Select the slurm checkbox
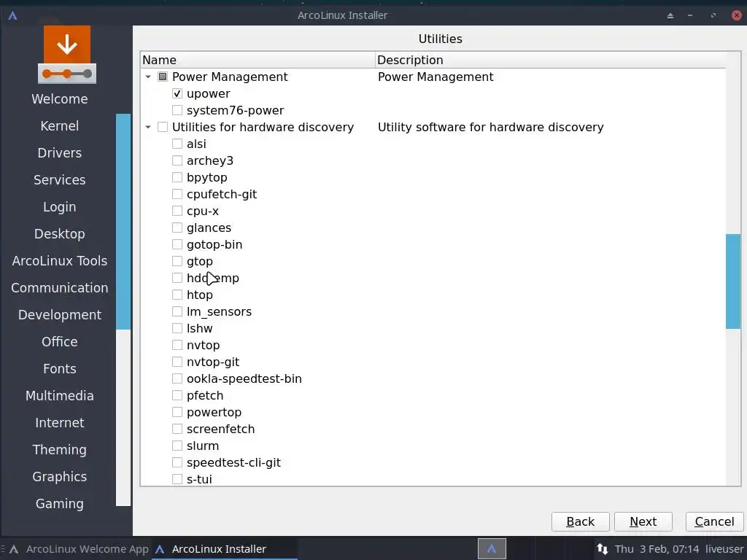This screenshot has width=747, height=560. (x=177, y=446)
